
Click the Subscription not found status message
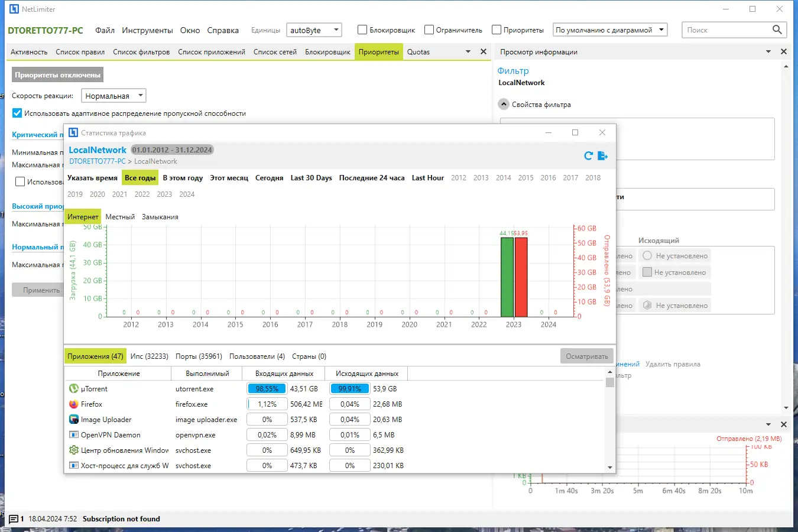tap(121, 519)
